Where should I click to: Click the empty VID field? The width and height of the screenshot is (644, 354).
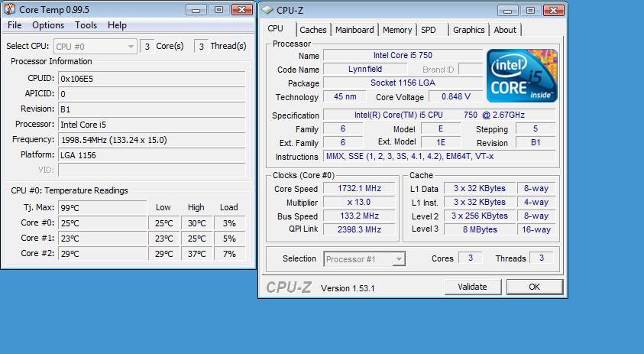coord(151,170)
